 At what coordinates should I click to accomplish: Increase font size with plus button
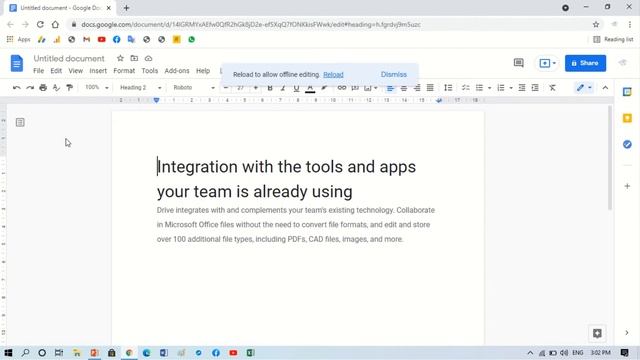point(256,88)
